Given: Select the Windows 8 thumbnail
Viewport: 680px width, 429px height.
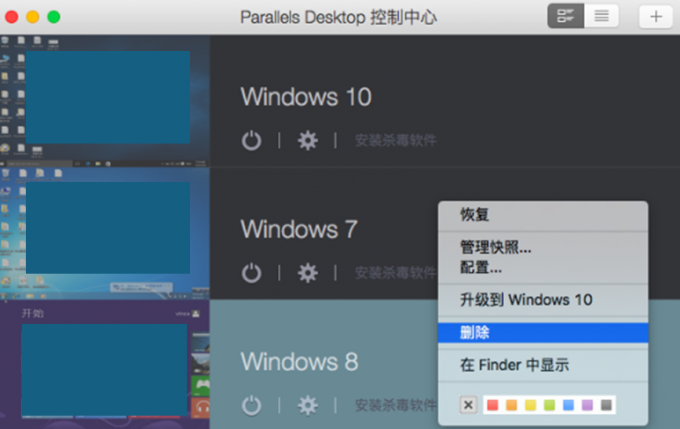Looking at the screenshot, I should (105, 364).
